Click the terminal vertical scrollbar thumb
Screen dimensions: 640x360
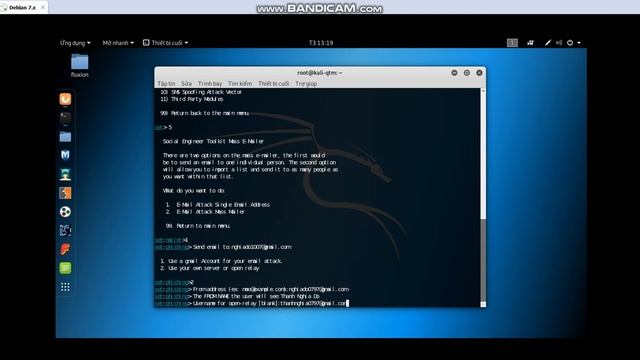coord(483,260)
